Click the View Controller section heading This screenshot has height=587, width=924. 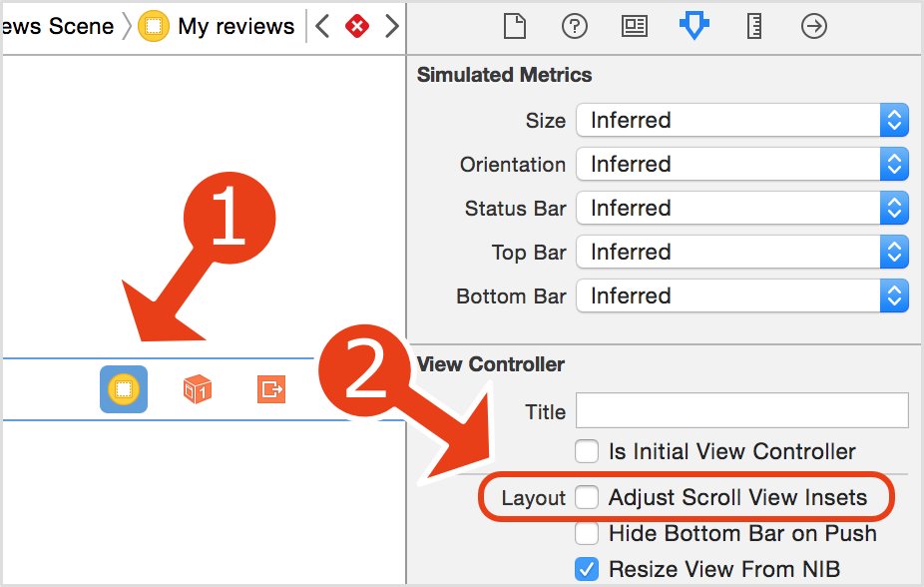pos(490,364)
